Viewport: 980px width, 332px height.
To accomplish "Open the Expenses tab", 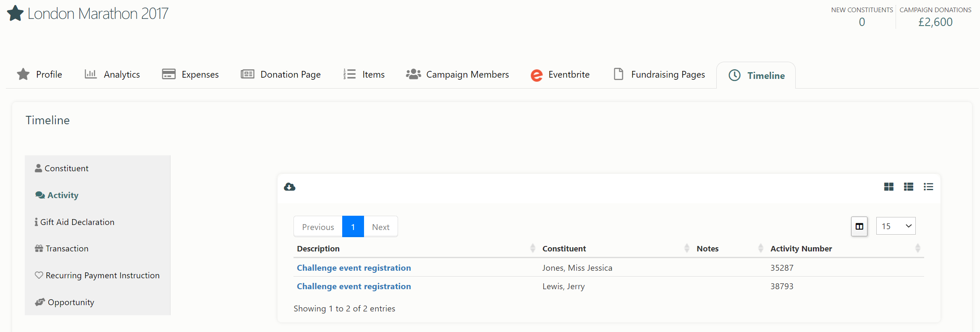I will coord(190,74).
